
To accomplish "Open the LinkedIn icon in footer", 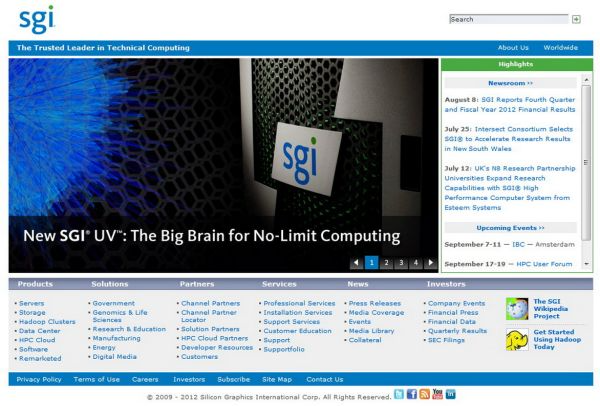I will pyautogui.click(x=450, y=394).
